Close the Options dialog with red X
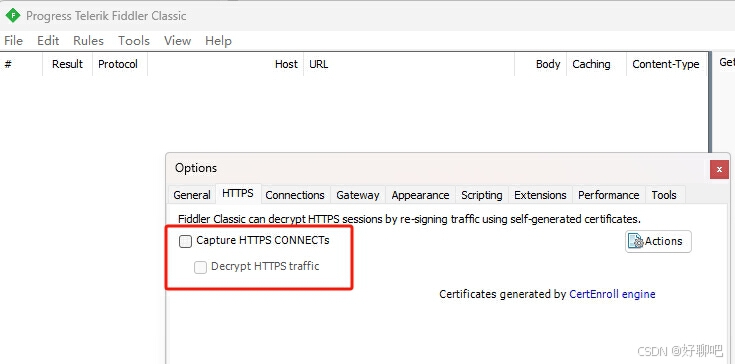The image size is (735, 364). coord(719,169)
